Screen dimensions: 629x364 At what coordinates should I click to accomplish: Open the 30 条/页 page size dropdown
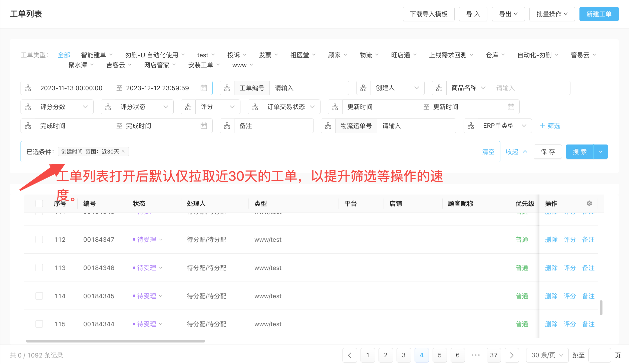[x=547, y=355]
